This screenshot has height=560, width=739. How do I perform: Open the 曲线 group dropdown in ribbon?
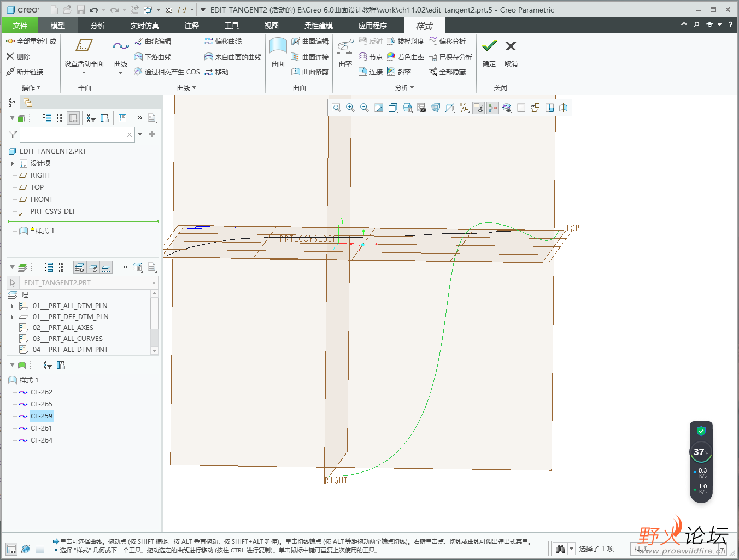click(x=186, y=87)
